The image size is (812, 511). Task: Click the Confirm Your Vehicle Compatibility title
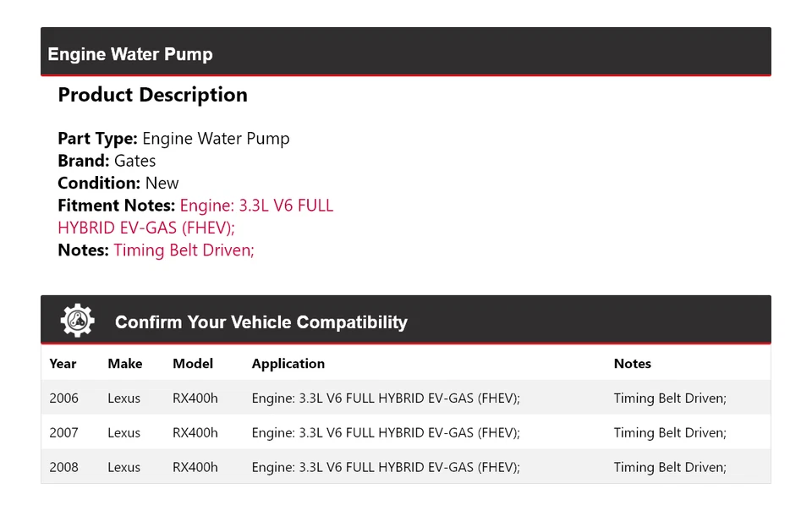pyautogui.click(x=261, y=322)
